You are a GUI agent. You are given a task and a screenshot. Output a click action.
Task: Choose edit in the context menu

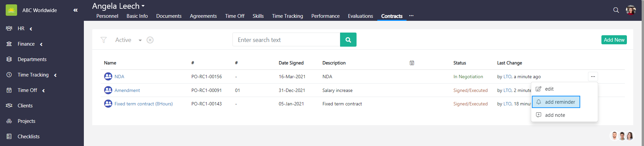pos(549,89)
